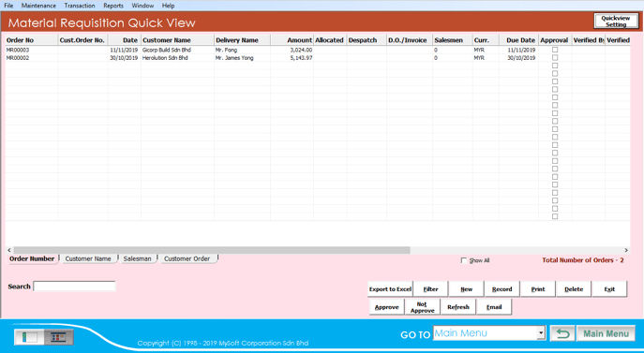Switch to the Order Number tab
The height and width of the screenshot is (353, 644).
pos(32,259)
